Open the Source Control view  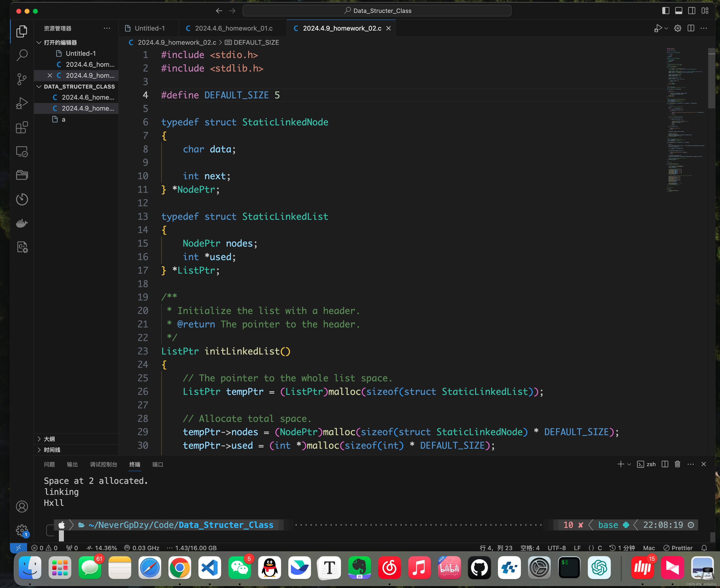(22, 79)
